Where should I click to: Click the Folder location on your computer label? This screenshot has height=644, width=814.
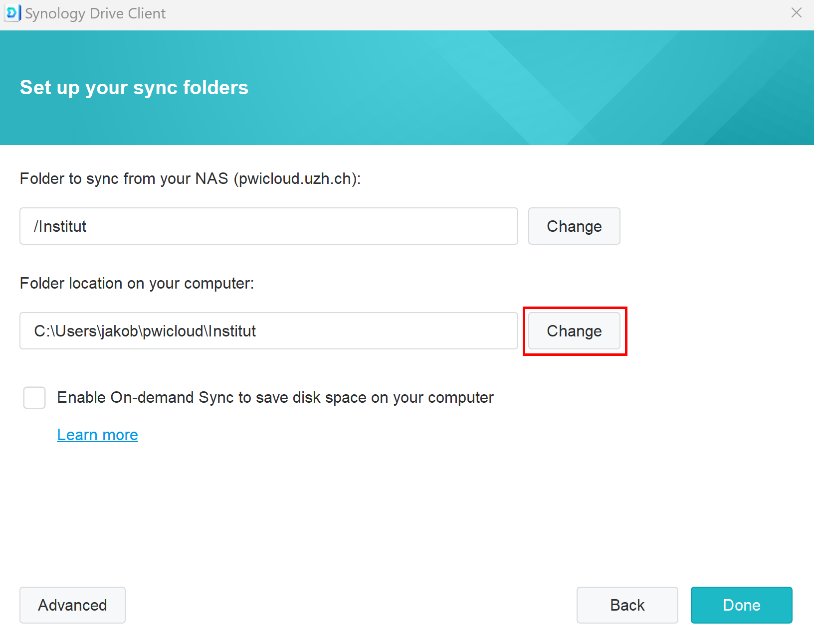(x=137, y=283)
